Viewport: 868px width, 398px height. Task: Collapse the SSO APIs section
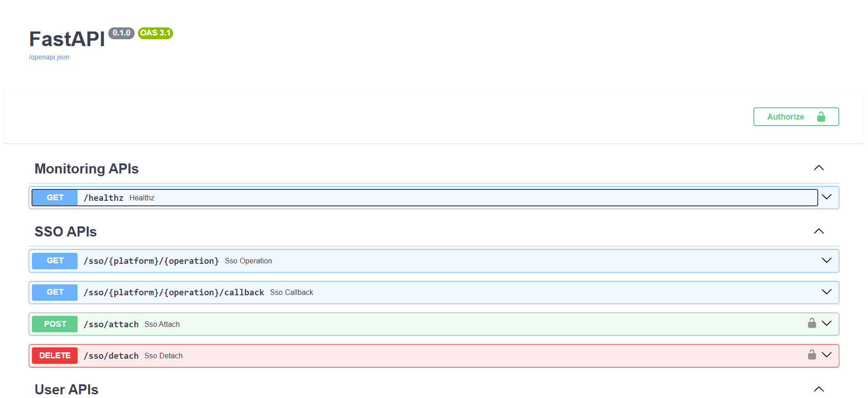pyautogui.click(x=819, y=231)
